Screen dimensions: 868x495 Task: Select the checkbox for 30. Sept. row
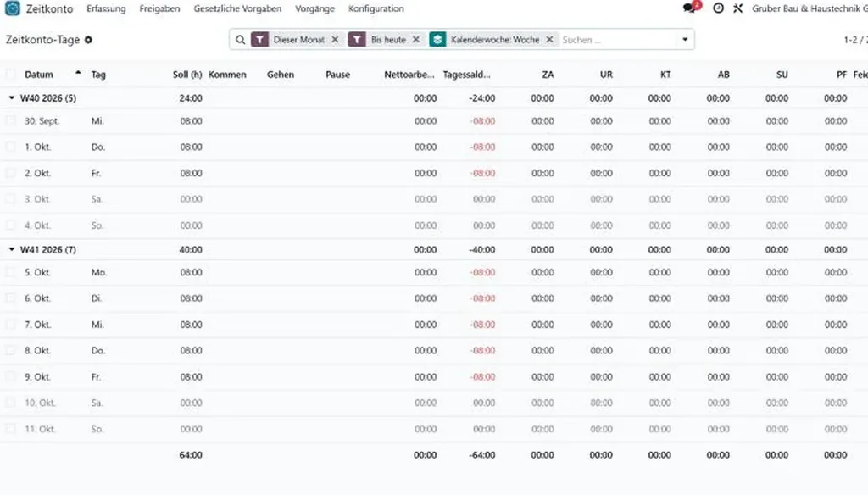click(x=10, y=120)
